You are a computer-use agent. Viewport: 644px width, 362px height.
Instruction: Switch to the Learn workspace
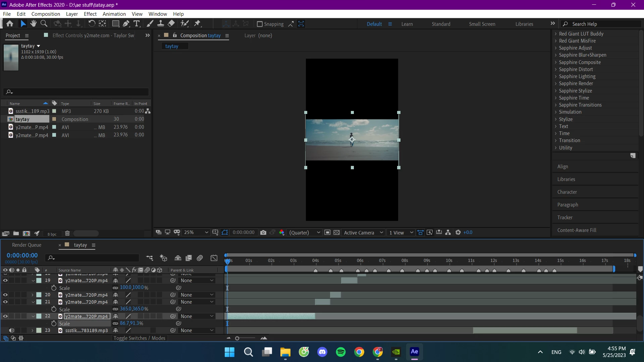tap(407, 24)
